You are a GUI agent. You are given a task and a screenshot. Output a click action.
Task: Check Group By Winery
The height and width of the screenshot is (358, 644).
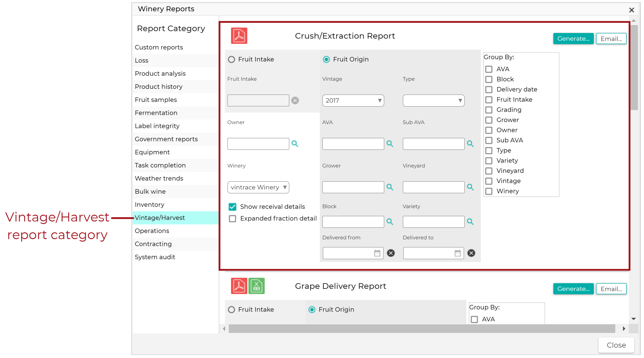[x=488, y=191]
